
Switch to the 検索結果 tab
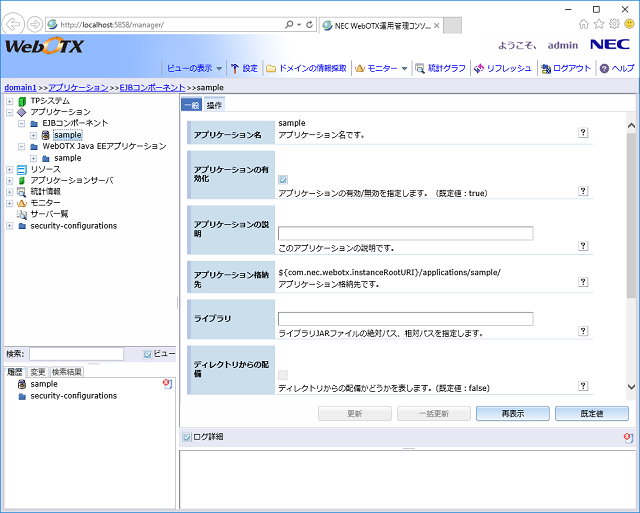[x=68, y=371]
